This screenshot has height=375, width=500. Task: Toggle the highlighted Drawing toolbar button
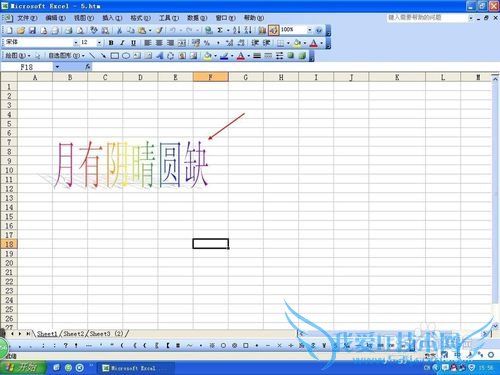(x=273, y=30)
